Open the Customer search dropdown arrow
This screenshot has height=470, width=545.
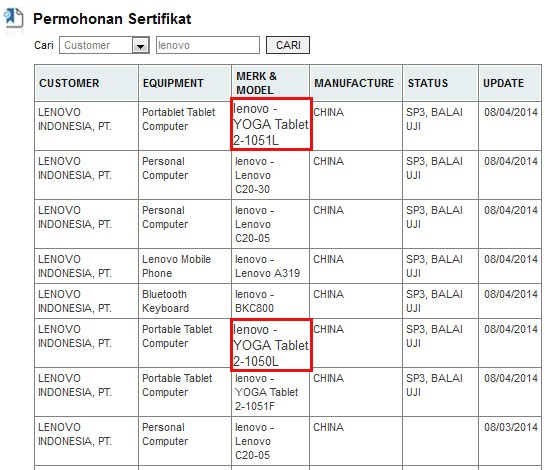(x=140, y=46)
